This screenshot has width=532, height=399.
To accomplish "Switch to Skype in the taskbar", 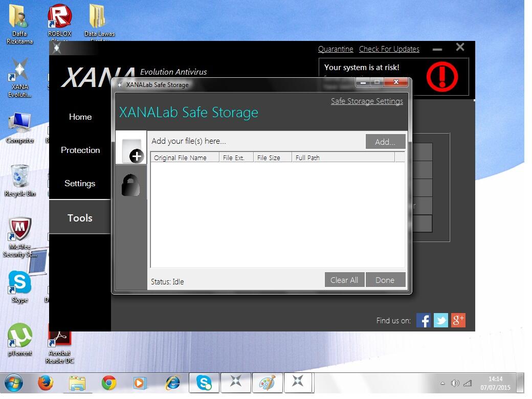I will coord(204,383).
